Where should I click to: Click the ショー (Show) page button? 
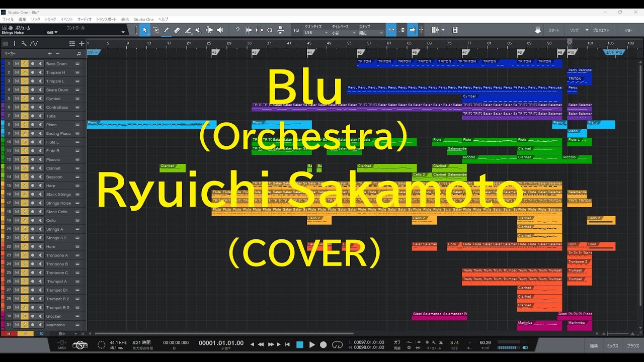(x=629, y=30)
